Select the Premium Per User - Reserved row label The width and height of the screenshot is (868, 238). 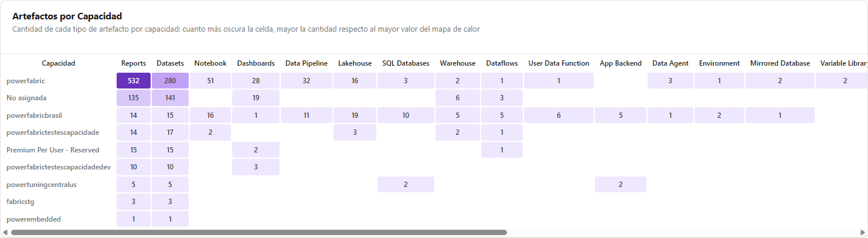(x=53, y=150)
